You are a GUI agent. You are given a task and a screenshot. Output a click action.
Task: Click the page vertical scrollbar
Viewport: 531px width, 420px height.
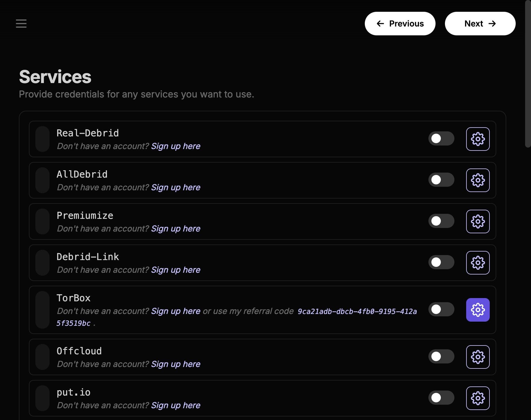pos(528,74)
